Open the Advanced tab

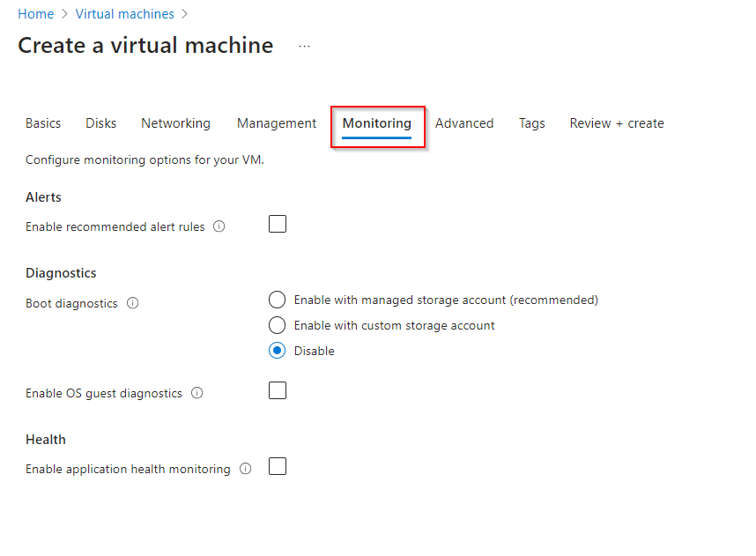[464, 123]
